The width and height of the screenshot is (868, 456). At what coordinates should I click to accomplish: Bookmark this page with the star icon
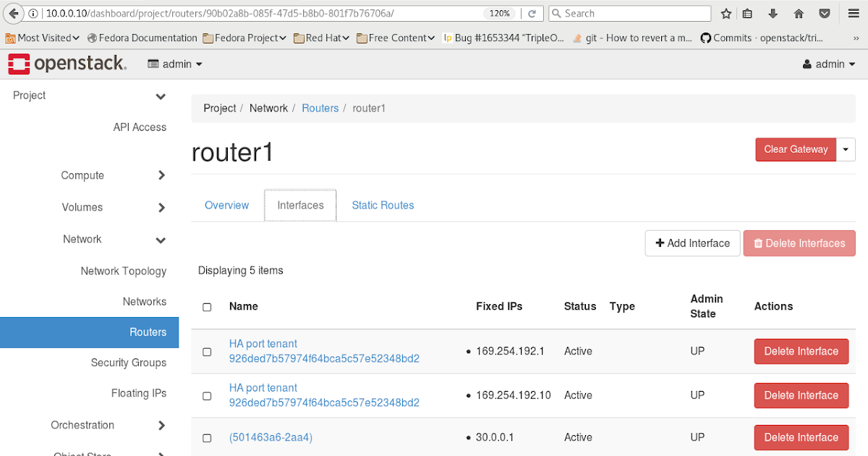coord(728,13)
